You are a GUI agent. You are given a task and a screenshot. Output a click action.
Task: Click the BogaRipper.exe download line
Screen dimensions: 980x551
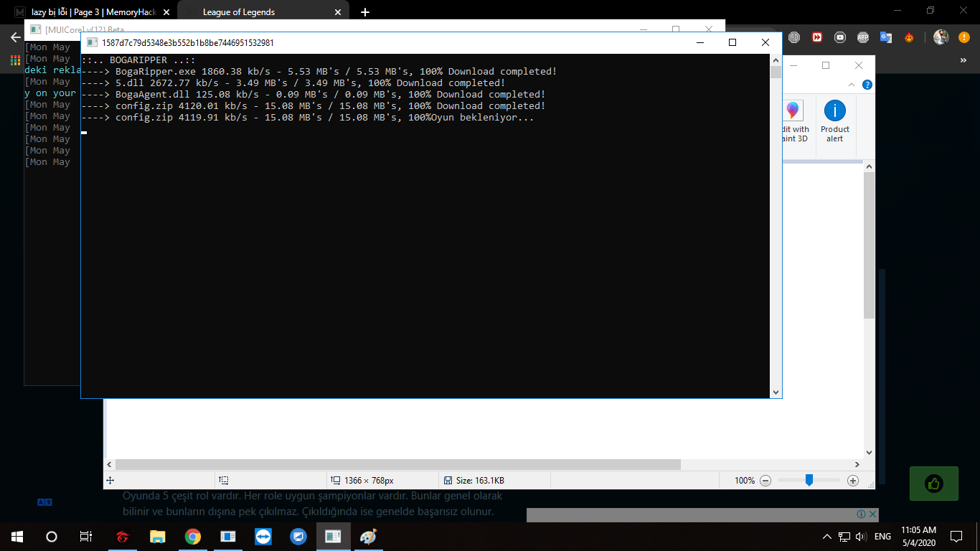coord(319,72)
